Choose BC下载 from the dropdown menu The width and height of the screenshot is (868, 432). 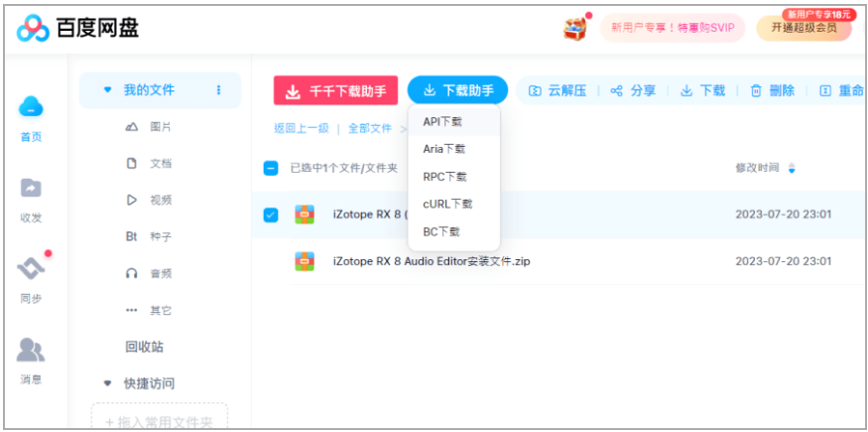pyautogui.click(x=454, y=231)
